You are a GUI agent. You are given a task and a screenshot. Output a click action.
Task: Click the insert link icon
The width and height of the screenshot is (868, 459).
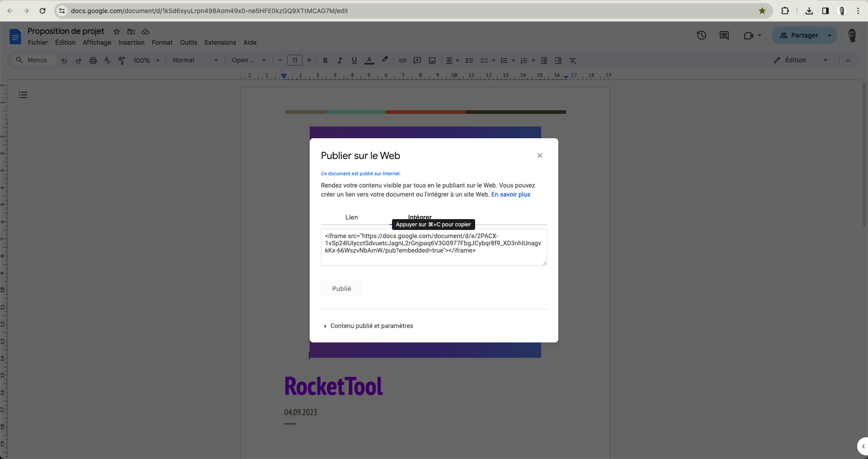click(x=402, y=61)
